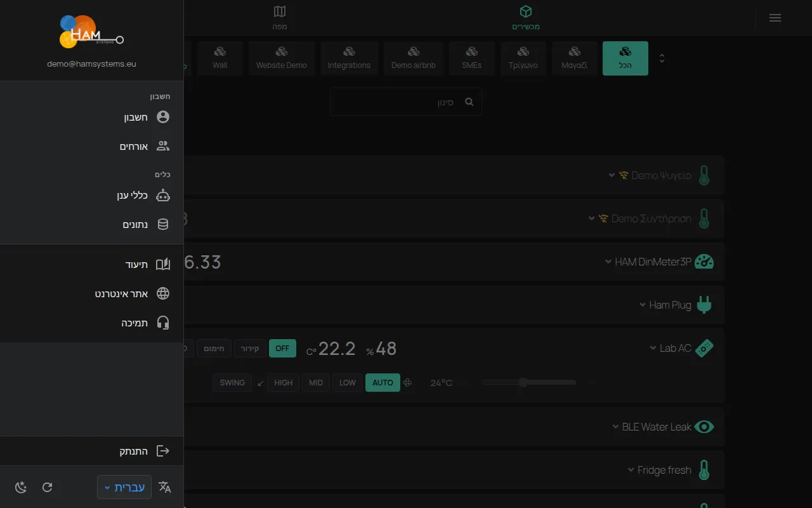The image size is (812, 508).
Task: Toggle dark mode with moon icon
Action: coord(21,487)
